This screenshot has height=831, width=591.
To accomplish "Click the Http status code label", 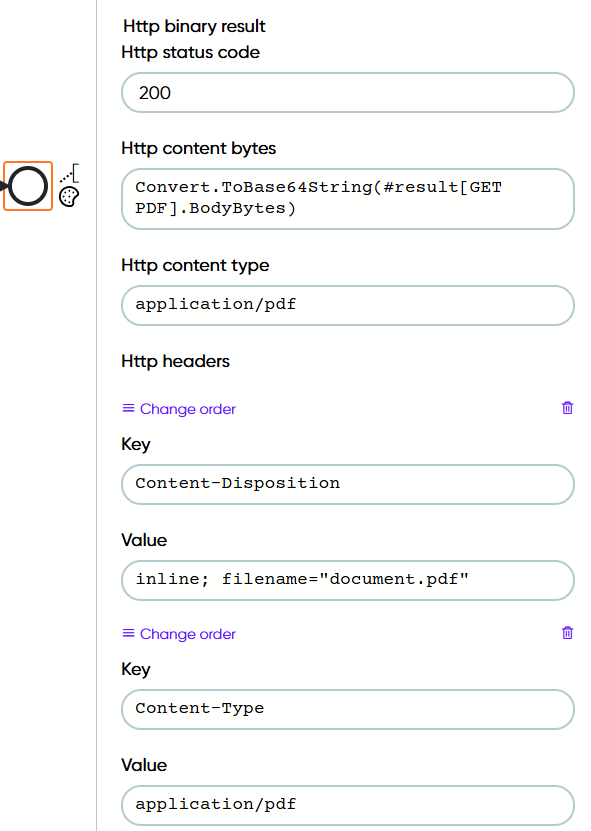I will 190,52.
